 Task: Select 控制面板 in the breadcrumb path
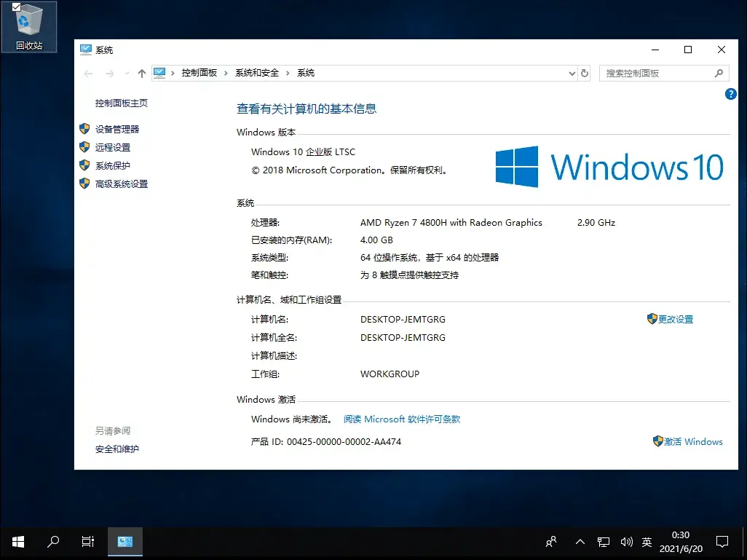(x=199, y=73)
